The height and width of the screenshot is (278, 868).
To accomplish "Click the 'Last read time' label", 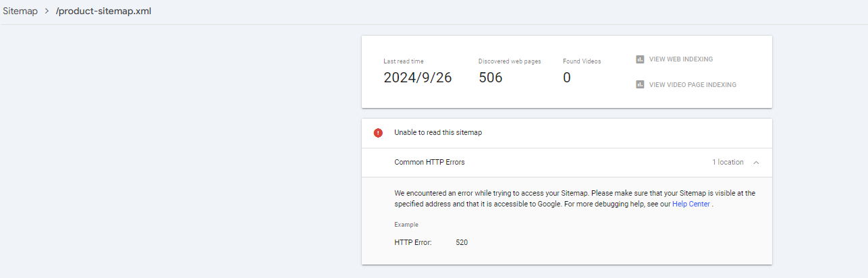I will click(404, 61).
